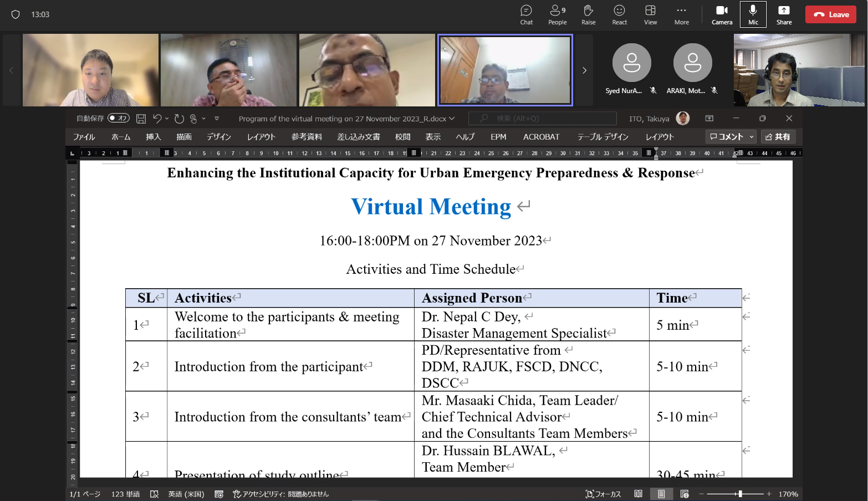Click the redo arrow in Word

(178, 119)
